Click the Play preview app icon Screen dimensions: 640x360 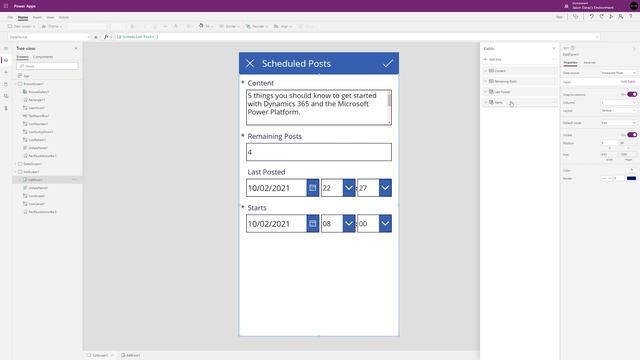[x=611, y=16]
